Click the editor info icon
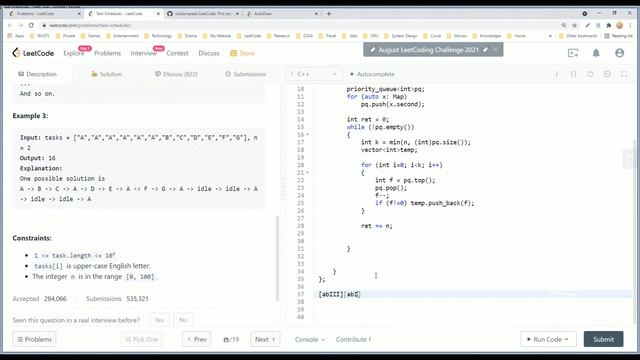The height and width of the screenshot is (360, 640). click(x=556, y=74)
